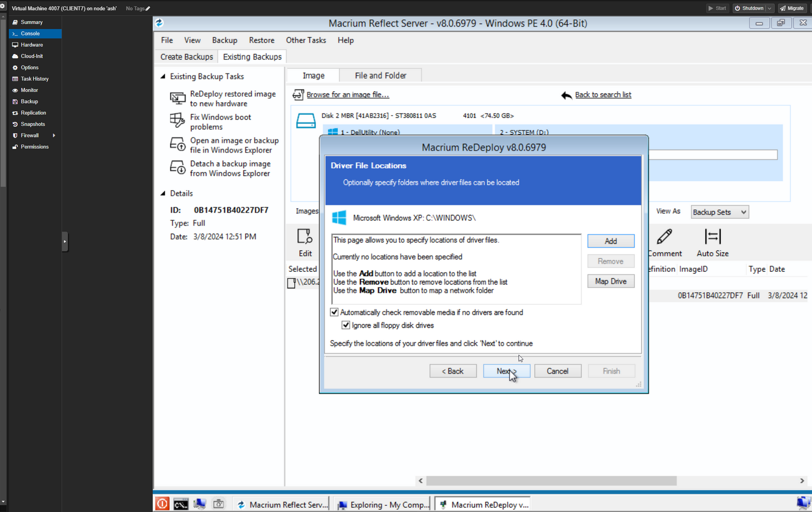
Task: Click the system tray monitor icon
Action: (803, 503)
